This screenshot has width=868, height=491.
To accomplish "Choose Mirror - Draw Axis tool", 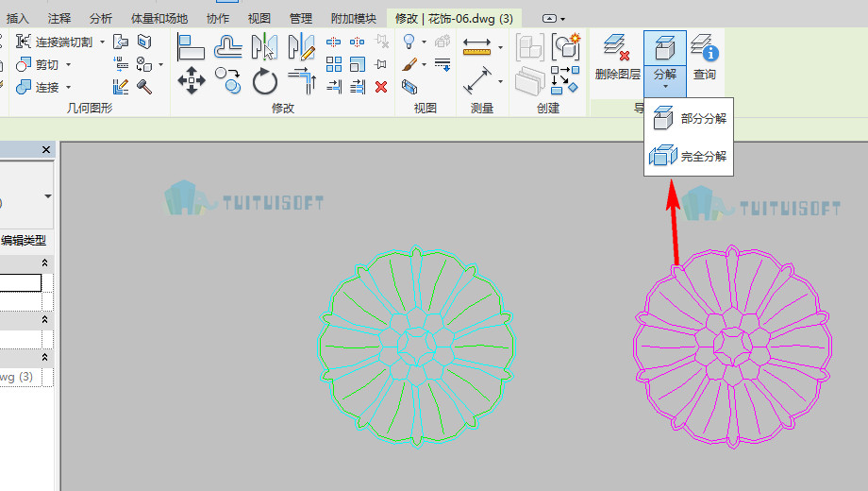I will coord(302,46).
